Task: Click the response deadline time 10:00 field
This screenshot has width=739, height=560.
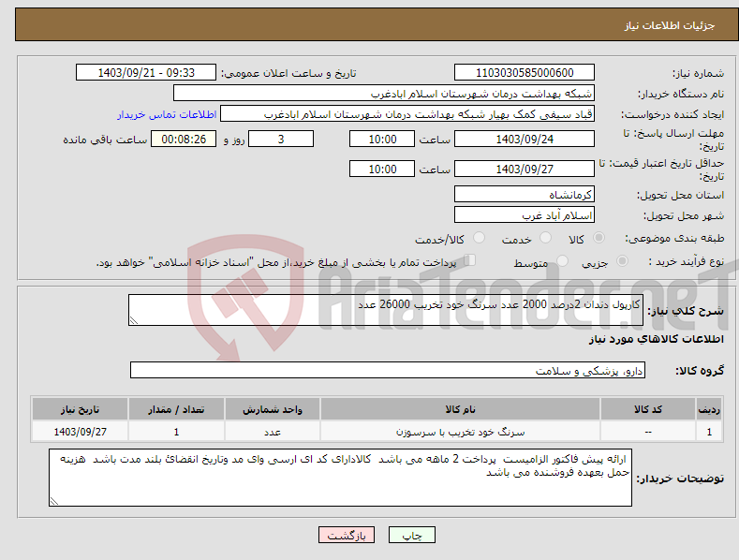Action: 382,139
